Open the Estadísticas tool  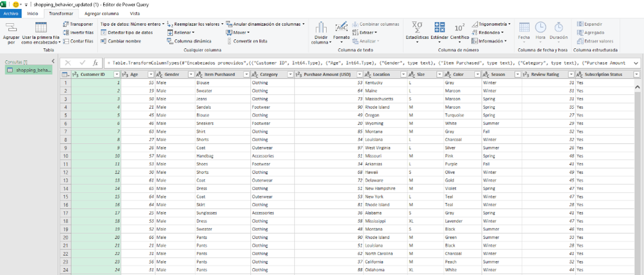click(x=417, y=32)
